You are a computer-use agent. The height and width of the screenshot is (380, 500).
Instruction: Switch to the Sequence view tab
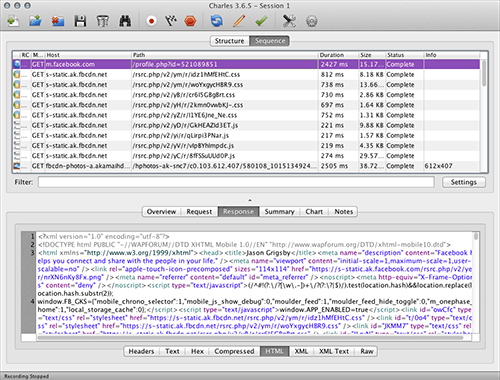click(x=270, y=41)
